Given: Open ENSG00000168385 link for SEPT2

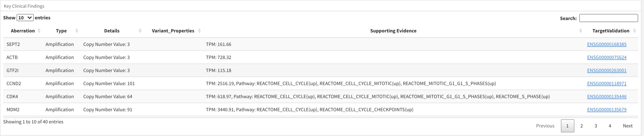Looking at the screenshot, I should tap(607, 44).
